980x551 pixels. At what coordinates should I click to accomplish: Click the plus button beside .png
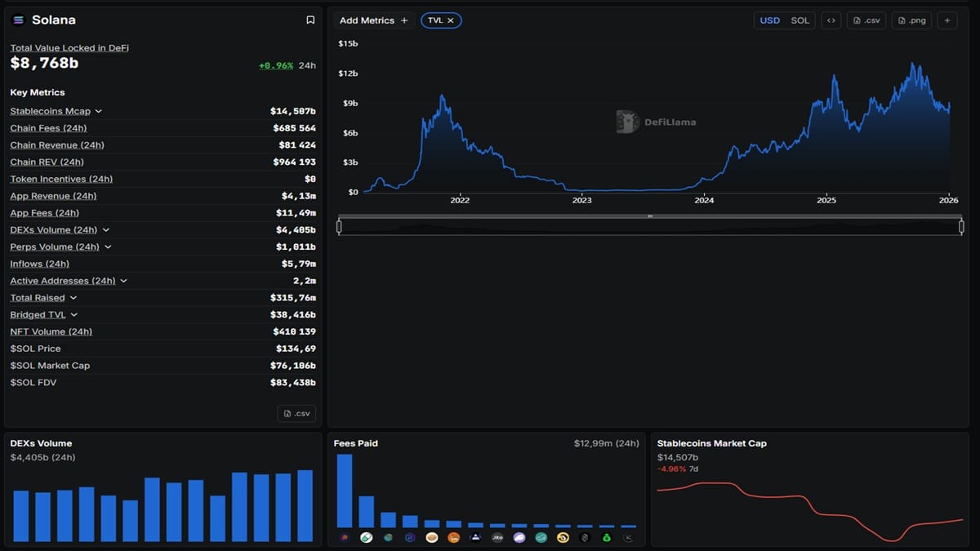coord(947,20)
